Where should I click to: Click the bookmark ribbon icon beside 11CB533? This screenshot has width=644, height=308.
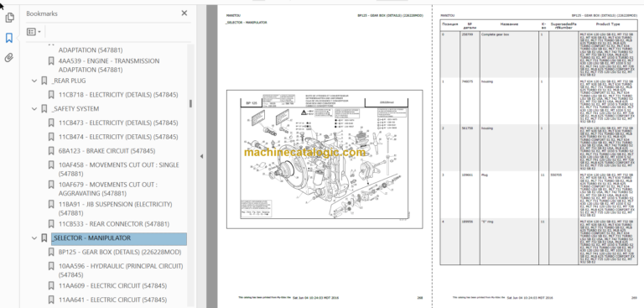coord(51,224)
